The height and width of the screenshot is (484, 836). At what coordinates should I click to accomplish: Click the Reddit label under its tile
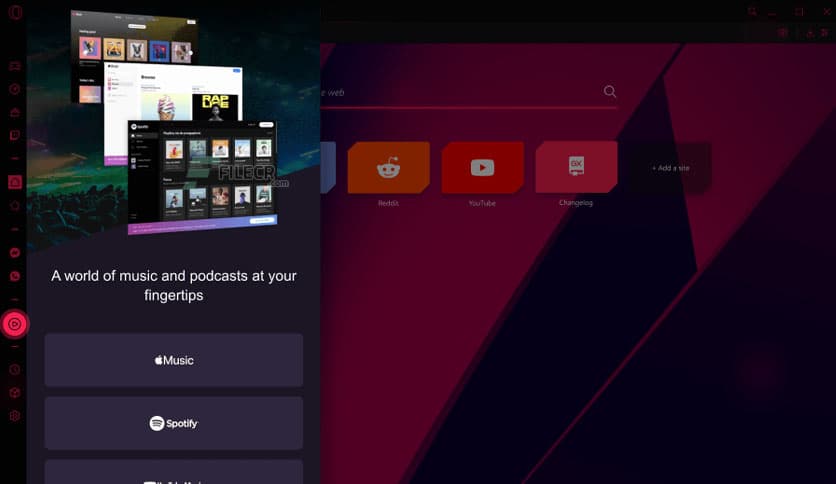(x=388, y=203)
